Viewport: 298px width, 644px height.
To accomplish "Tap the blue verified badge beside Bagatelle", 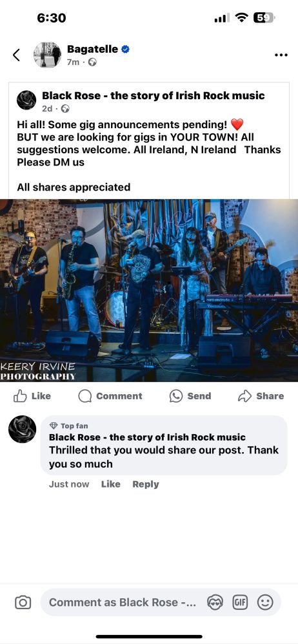I will click(x=125, y=50).
